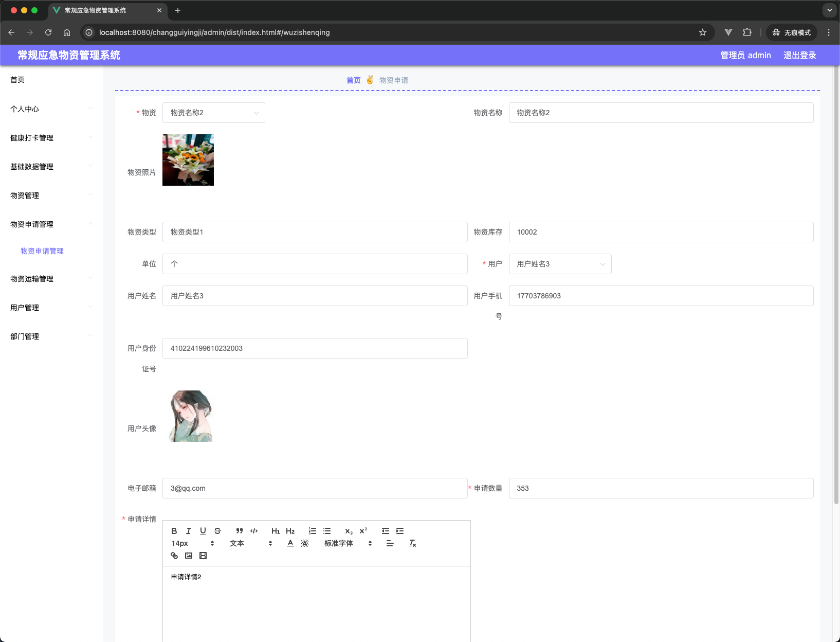
Task: Open text color picker
Action: pyautogui.click(x=290, y=543)
